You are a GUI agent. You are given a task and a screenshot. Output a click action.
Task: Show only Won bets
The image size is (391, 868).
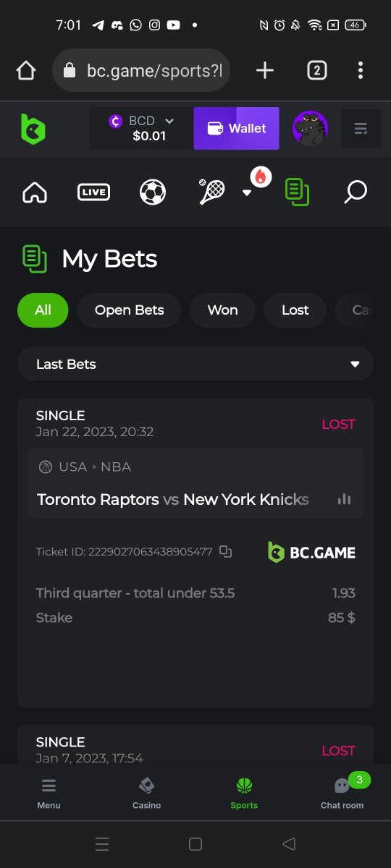pos(222,310)
